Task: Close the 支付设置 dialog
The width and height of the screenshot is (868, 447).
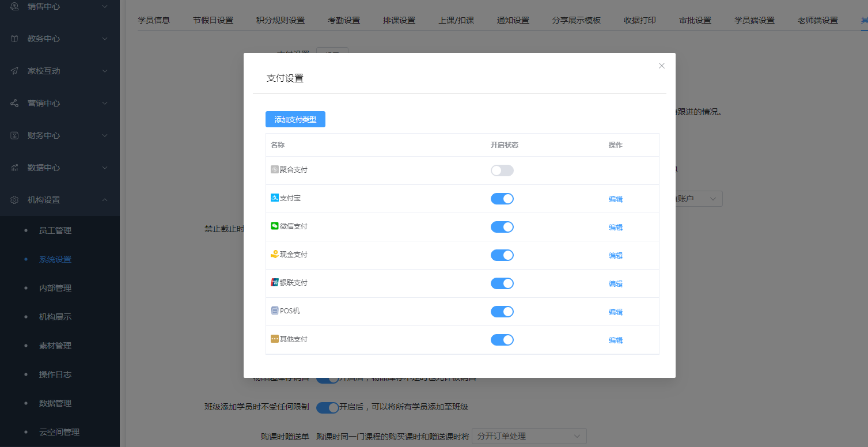Action: pos(662,66)
